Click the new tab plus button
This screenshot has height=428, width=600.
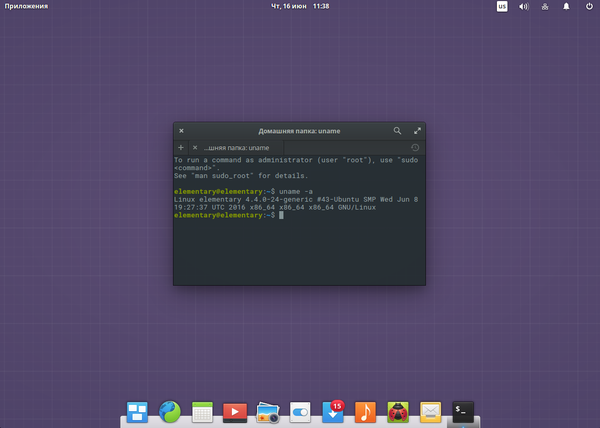pyautogui.click(x=181, y=147)
